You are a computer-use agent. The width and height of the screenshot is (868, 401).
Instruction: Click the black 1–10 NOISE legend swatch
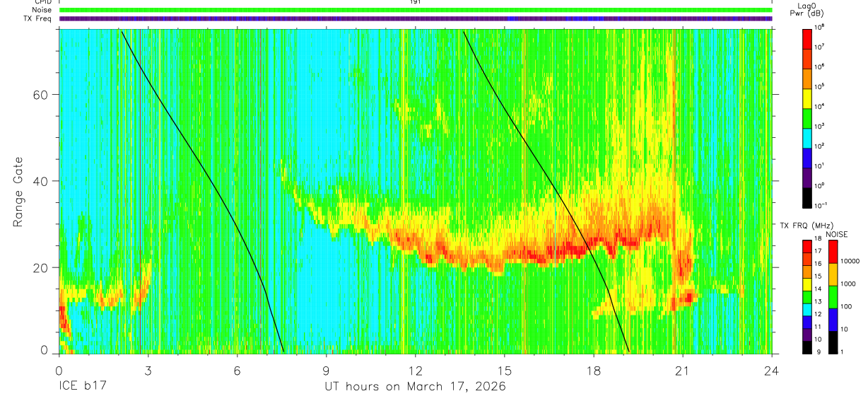click(833, 341)
